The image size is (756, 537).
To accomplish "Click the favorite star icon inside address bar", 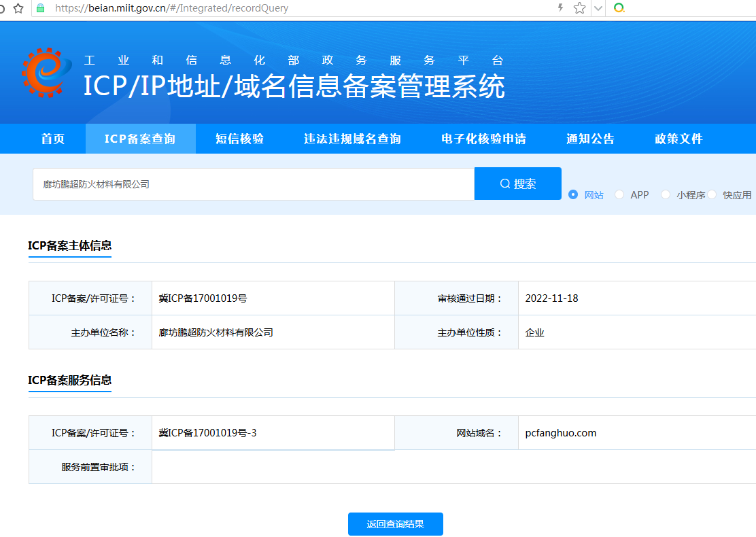I will click(x=579, y=7).
